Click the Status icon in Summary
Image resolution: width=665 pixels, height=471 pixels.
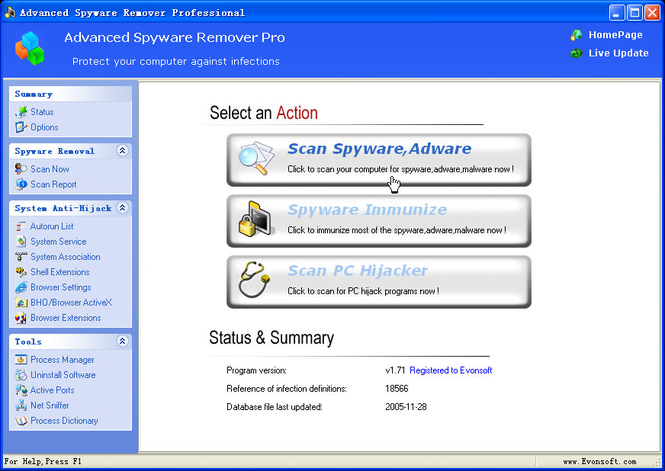(21, 112)
